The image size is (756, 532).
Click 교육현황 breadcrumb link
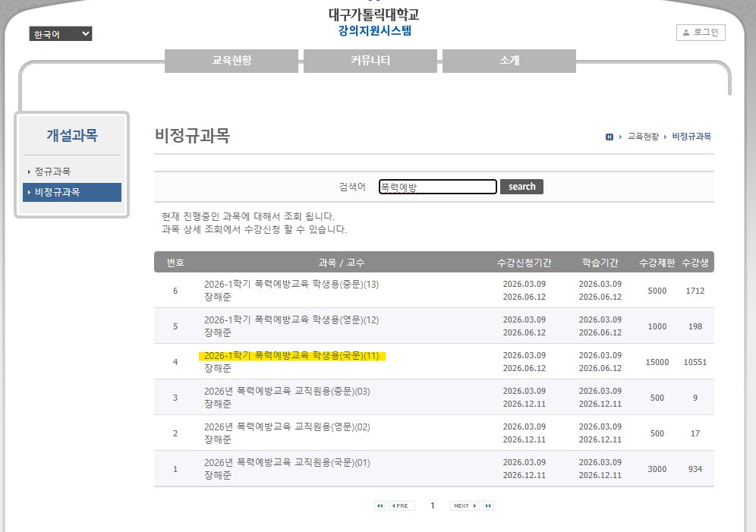tap(643, 137)
